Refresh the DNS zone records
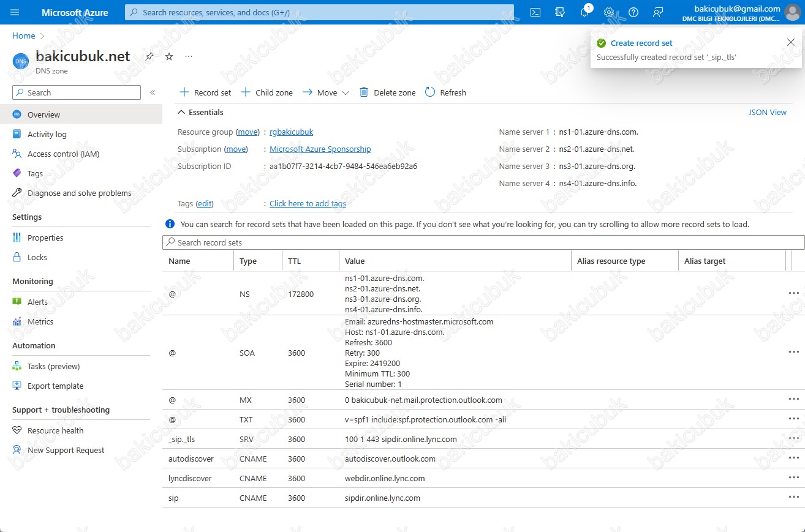The width and height of the screenshot is (805, 532). (445, 92)
